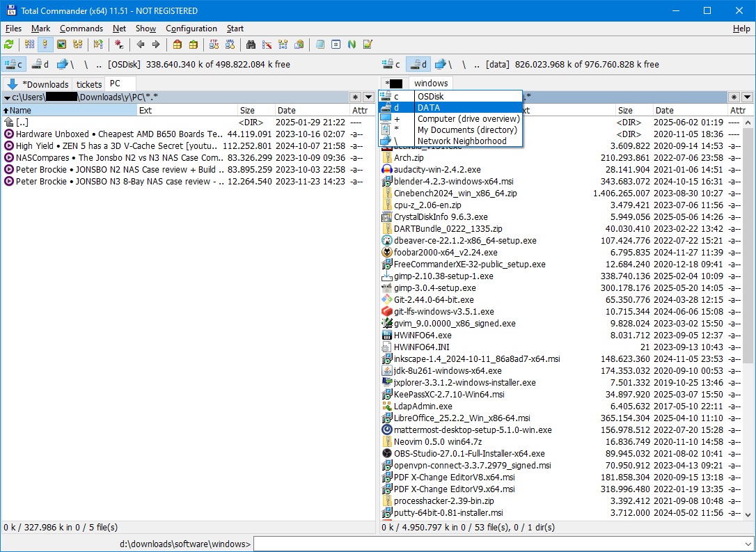Sort left panel by Name column

pyautogui.click(x=70, y=111)
